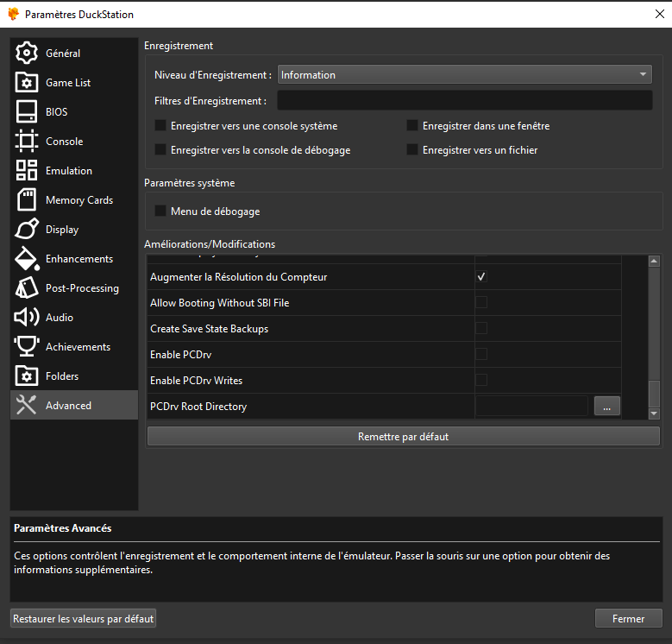Click the Game List folder icon
The image size is (672, 644).
27,82
